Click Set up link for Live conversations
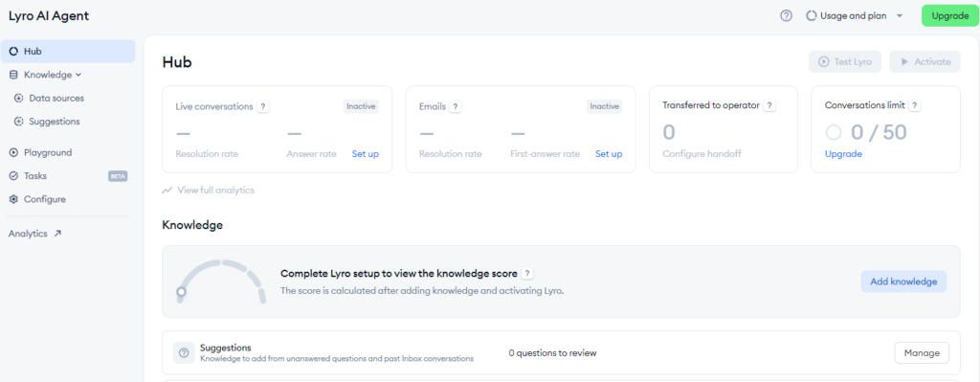Screen dimensions: 980x382 [365, 154]
